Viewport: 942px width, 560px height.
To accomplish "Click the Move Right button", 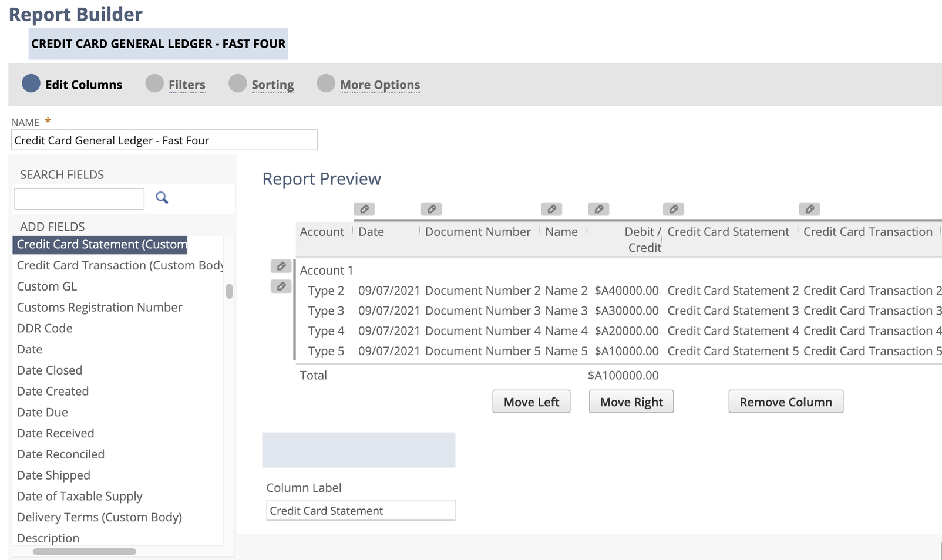I will [631, 402].
